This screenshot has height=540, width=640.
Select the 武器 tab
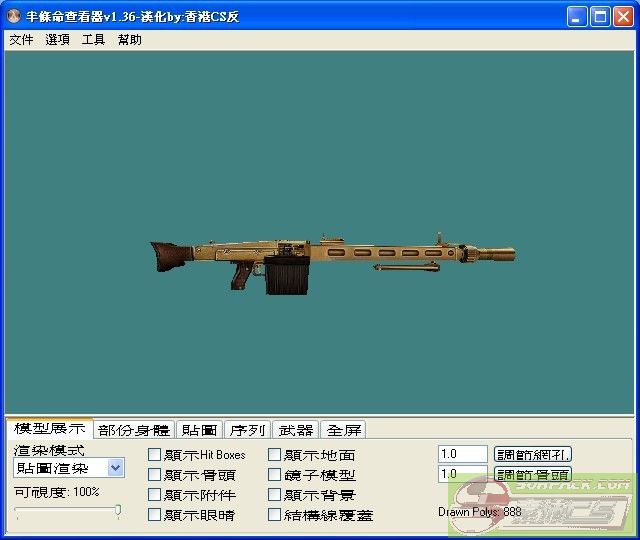click(295, 430)
